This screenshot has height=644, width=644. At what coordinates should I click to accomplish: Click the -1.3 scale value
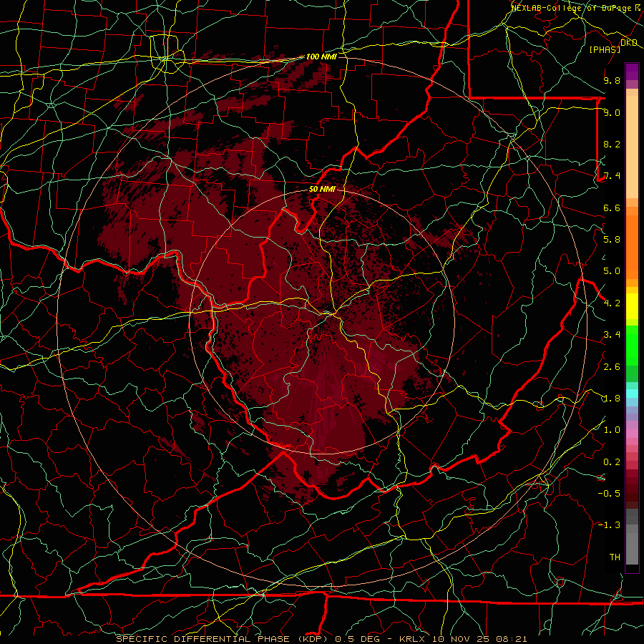click(x=609, y=525)
